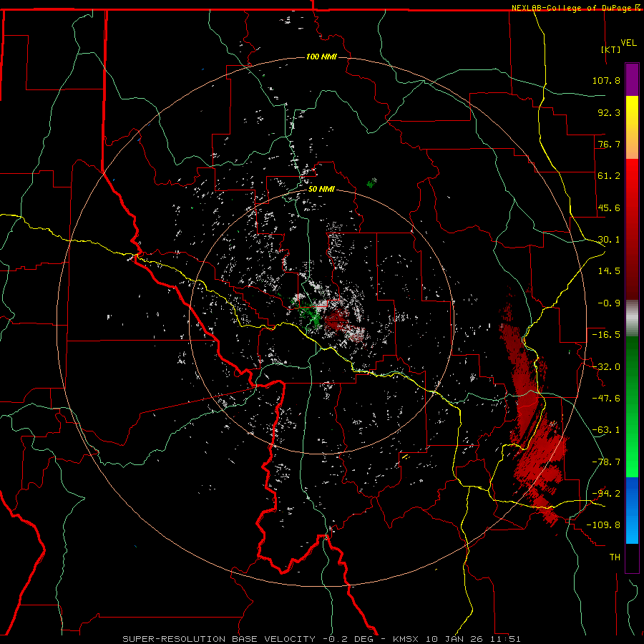Select the 61.2 scale value
Screen dimensions: 644x644
[609, 176]
